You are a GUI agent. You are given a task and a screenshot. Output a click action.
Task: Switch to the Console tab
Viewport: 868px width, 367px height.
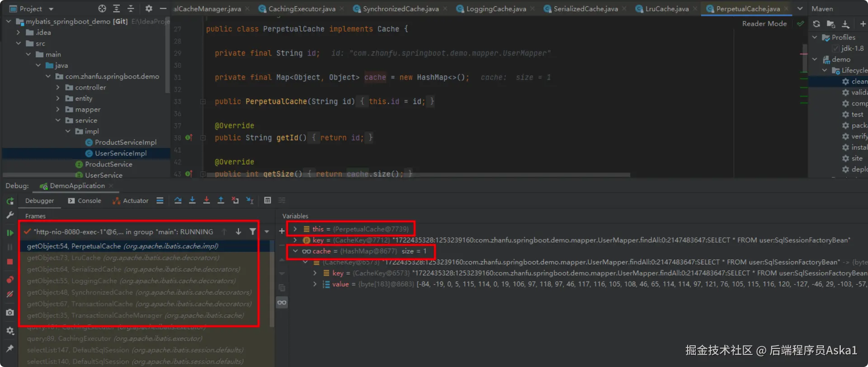85,201
